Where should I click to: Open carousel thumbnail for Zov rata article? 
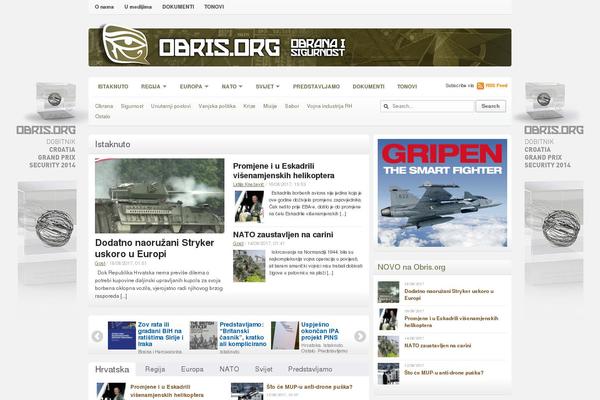(x=122, y=335)
